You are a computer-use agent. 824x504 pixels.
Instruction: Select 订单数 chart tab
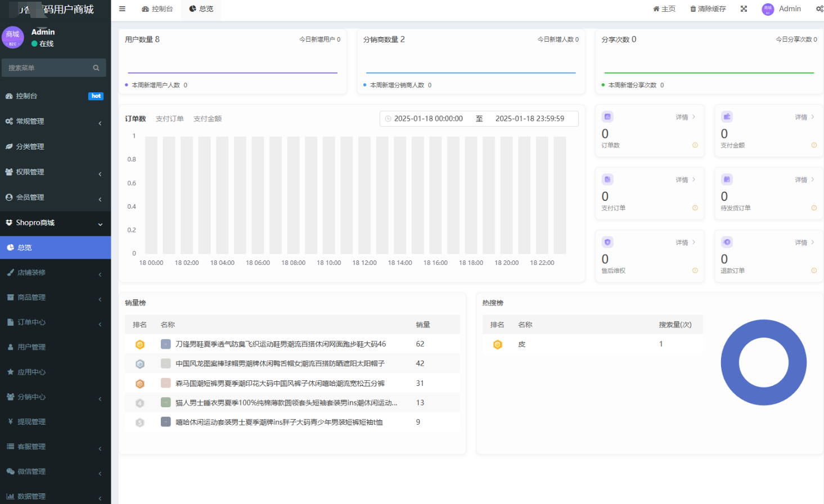(x=136, y=119)
